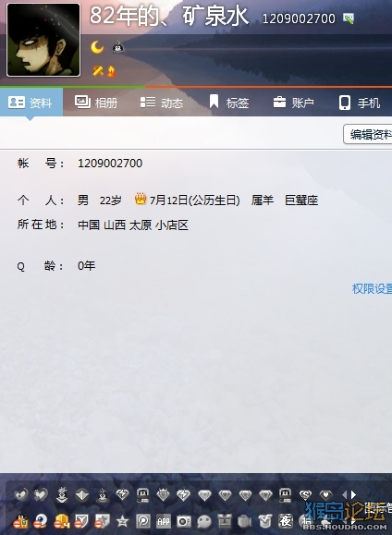This screenshot has width=392, height=535.
Task: Click the APP service icon in bottom row
Action: click(x=164, y=521)
